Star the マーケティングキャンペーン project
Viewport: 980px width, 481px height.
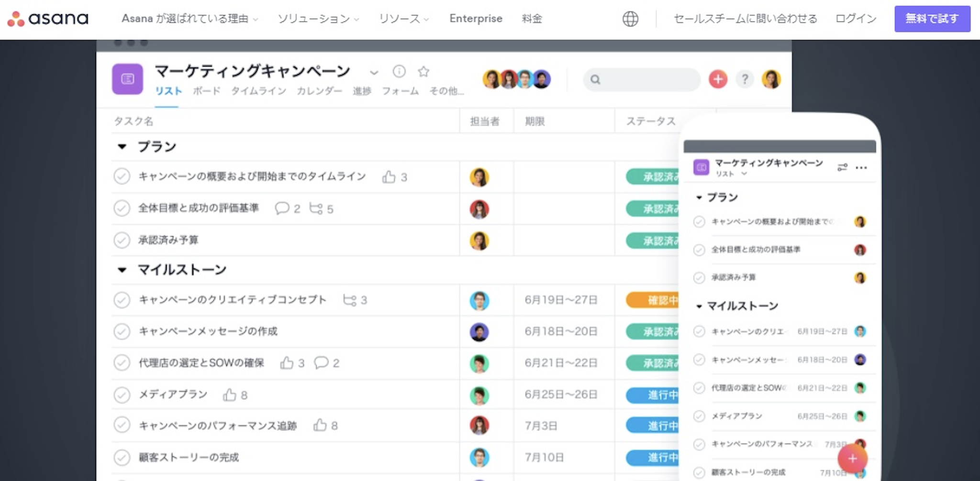click(x=424, y=72)
